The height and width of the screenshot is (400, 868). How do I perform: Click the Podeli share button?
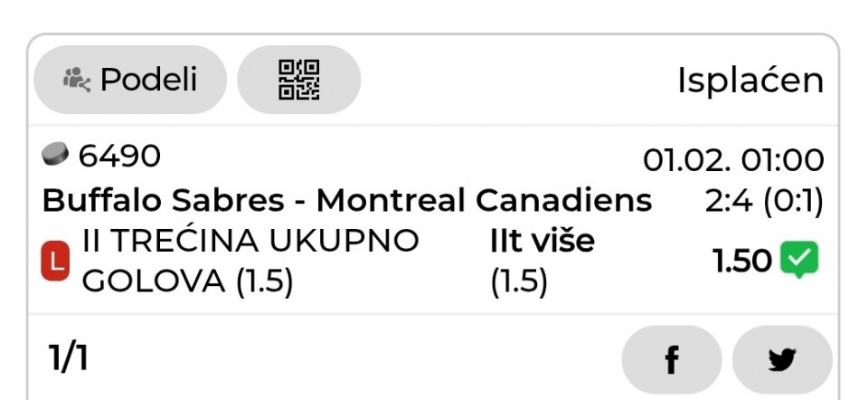point(130,80)
